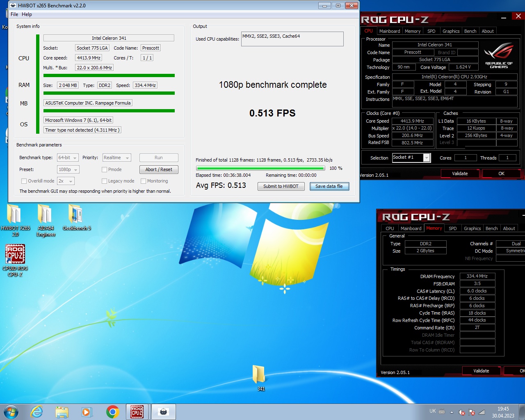Screen dimensions: 525x420
Task: Toggle the Monitoring checkbox
Action: [144, 181]
